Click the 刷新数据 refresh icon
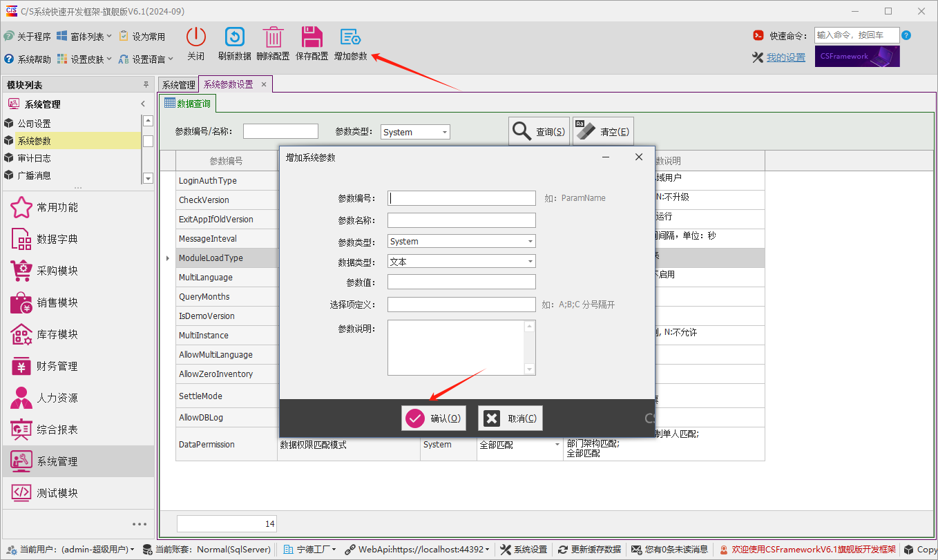 [x=235, y=37]
